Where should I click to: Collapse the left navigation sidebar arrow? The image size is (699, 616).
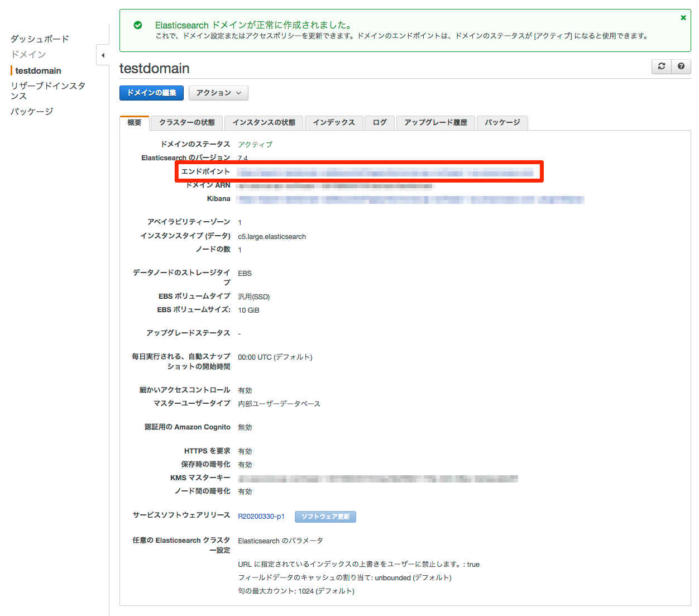(103, 55)
